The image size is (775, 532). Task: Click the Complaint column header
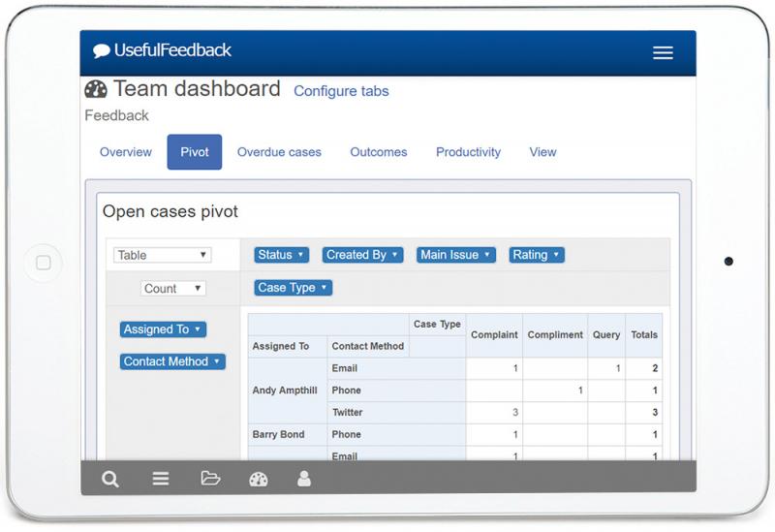click(494, 334)
